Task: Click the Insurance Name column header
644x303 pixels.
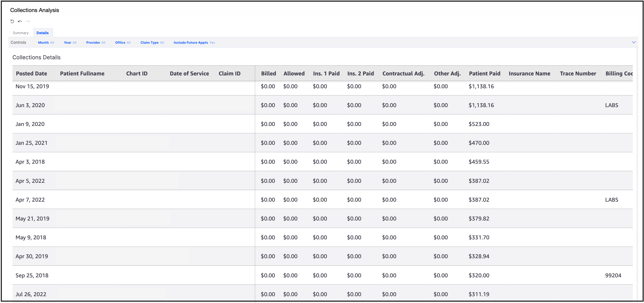Action: [529, 73]
